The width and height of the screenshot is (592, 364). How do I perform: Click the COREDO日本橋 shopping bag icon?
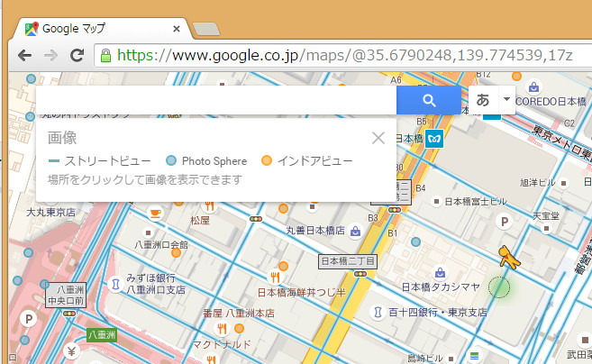click(x=533, y=87)
